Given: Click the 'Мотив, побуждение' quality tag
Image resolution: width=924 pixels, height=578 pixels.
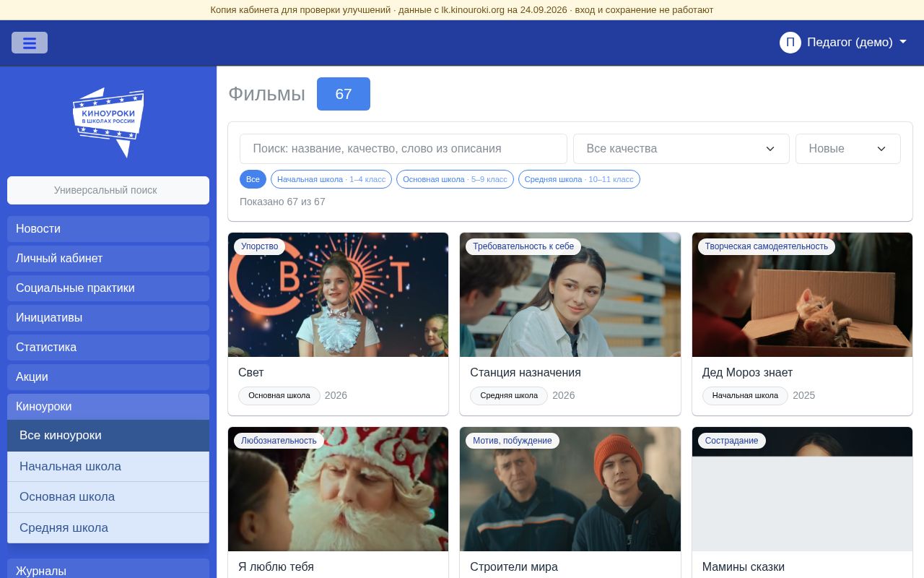Looking at the screenshot, I should tap(513, 441).
